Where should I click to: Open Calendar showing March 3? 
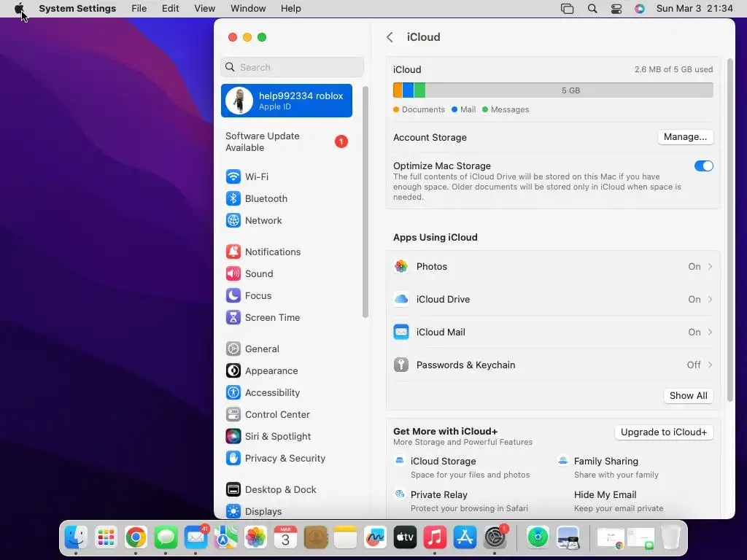pos(285,537)
